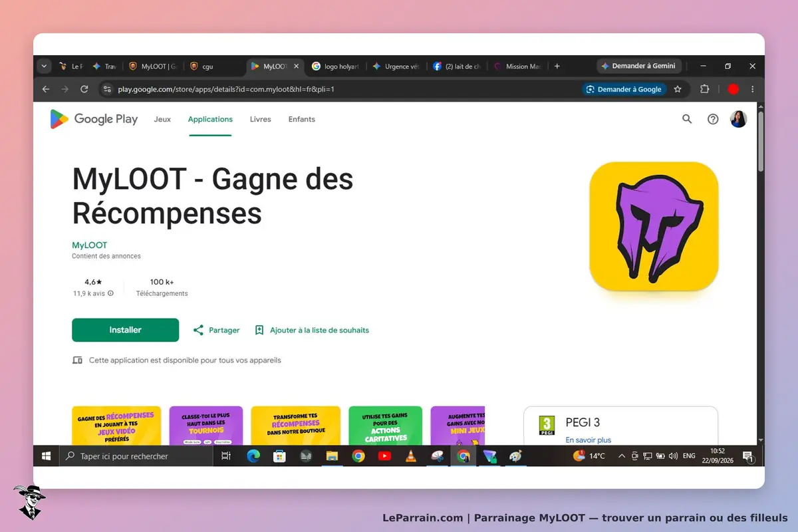Launch Microsoft Edge from taskbar
Viewport: 798px width, 532px height.
253,456
